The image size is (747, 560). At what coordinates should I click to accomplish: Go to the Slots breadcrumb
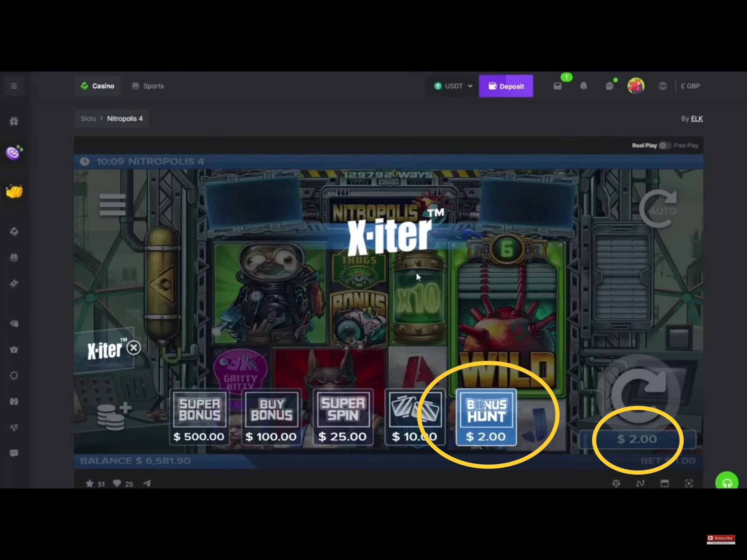coord(88,119)
